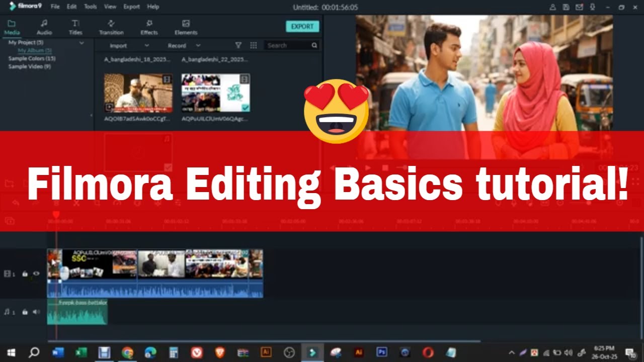
Task: Select Sample Colors (15) in library
Action: coord(32,58)
